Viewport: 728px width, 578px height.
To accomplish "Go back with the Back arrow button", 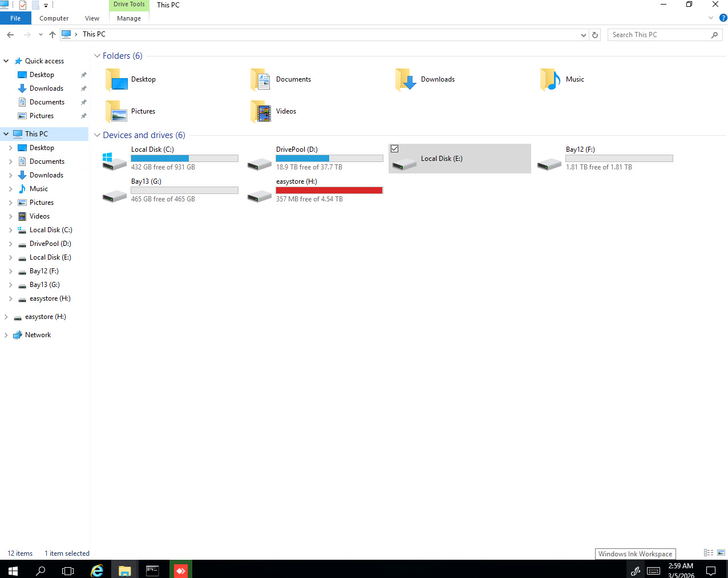I will [x=10, y=35].
